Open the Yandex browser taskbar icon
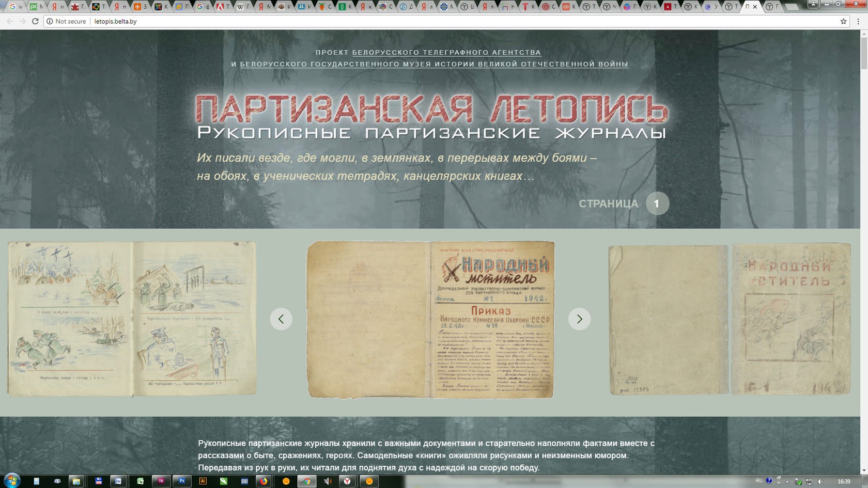The width and height of the screenshot is (868, 488). point(347,481)
